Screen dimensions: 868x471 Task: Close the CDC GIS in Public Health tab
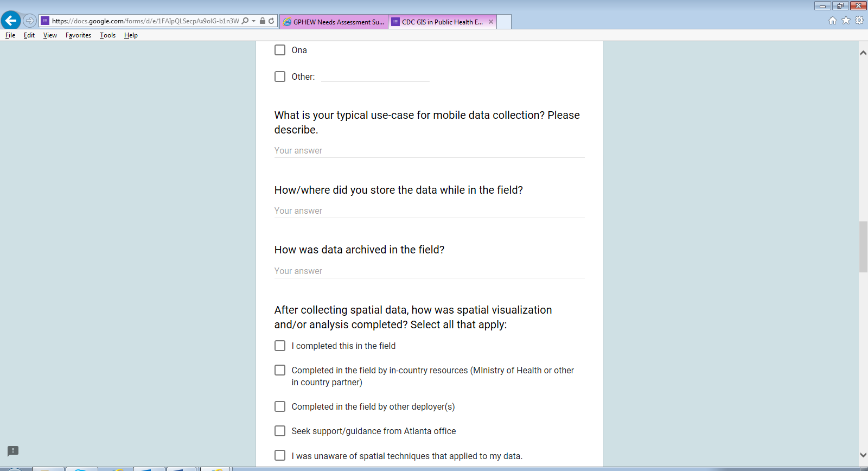pos(491,22)
